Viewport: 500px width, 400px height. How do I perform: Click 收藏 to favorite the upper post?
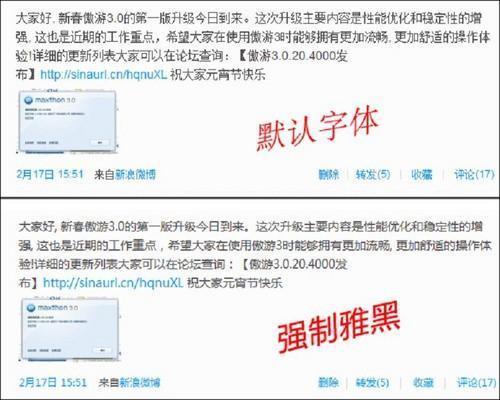click(422, 174)
